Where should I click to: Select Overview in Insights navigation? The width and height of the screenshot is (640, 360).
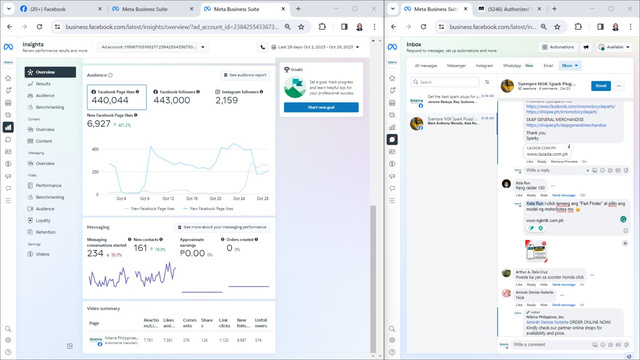[50, 72]
